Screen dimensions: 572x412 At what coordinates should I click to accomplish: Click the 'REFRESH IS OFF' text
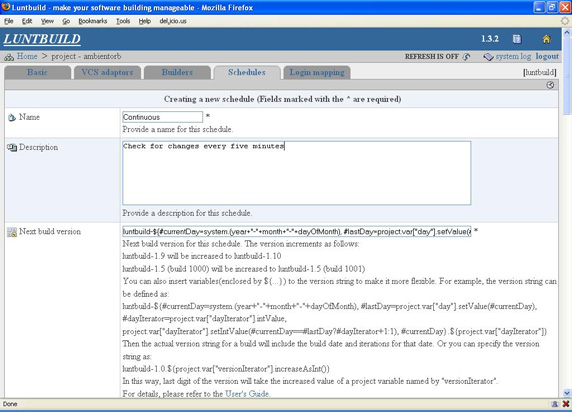coord(432,57)
